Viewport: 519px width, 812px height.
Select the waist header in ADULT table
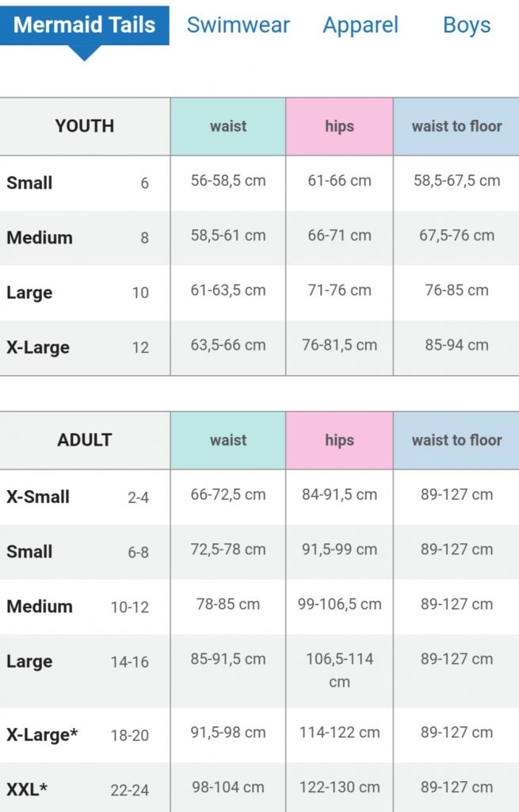(x=227, y=439)
